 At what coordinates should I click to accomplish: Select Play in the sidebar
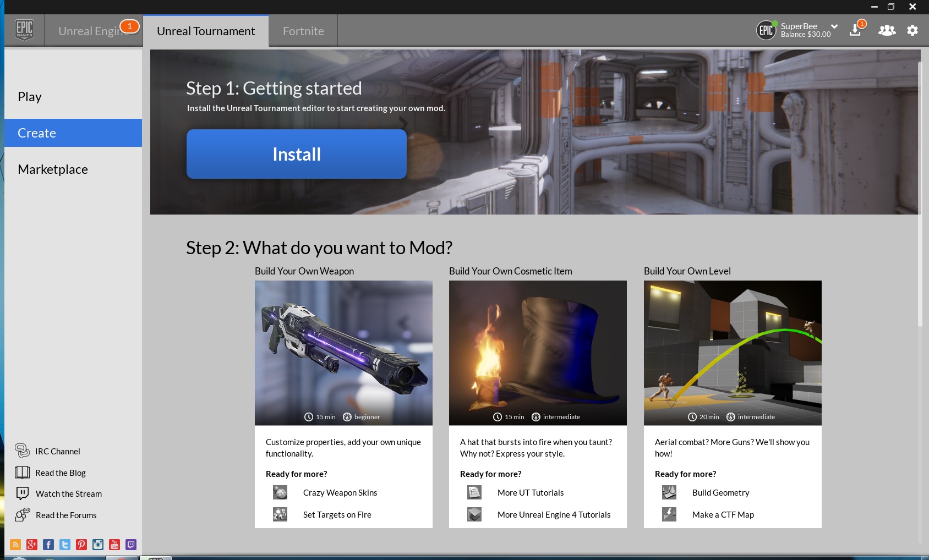point(73,97)
